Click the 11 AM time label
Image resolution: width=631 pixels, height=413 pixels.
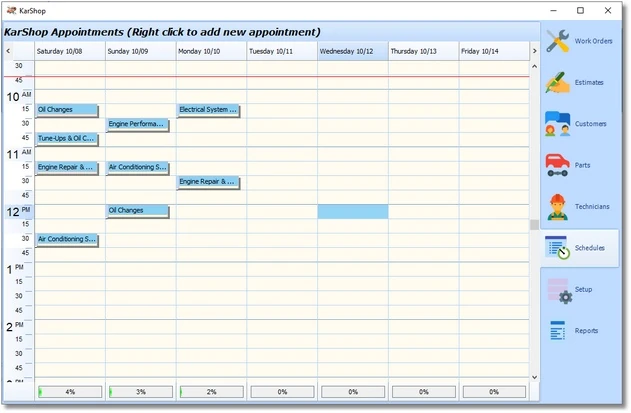19,154
